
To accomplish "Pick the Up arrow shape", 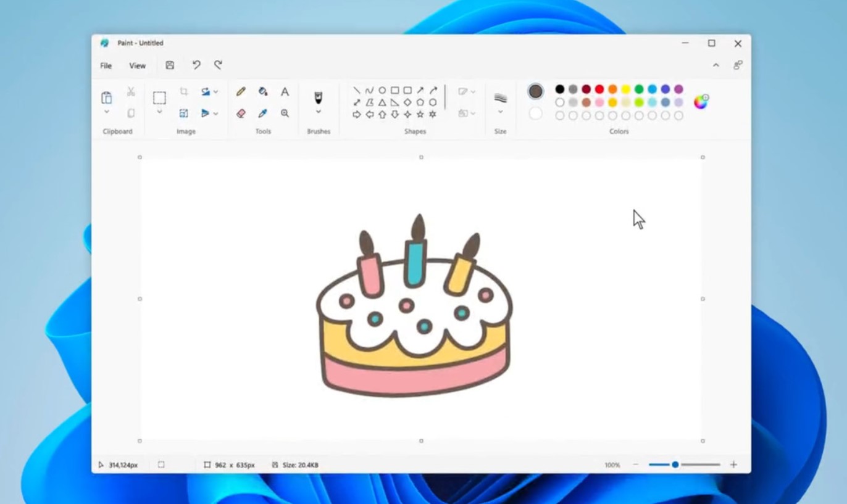I will point(382,114).
